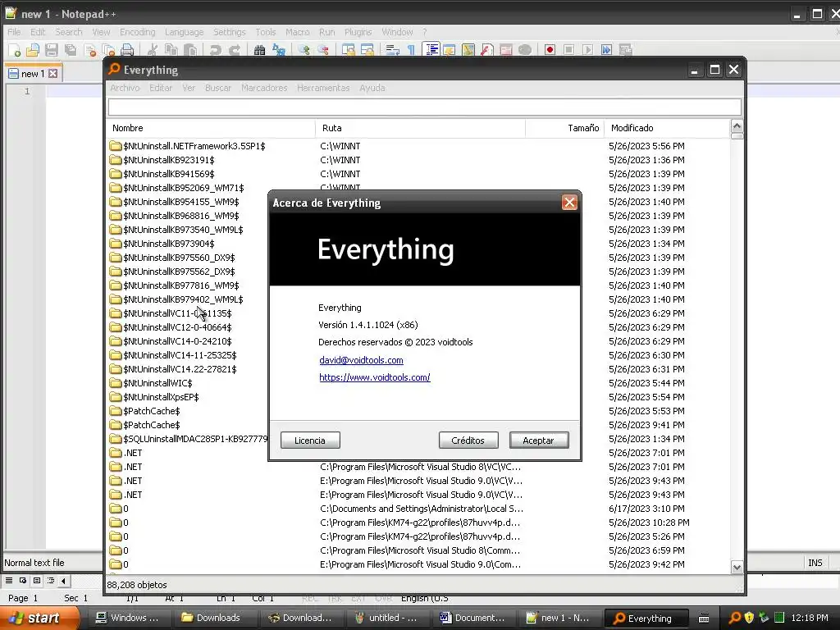
Task: Select the $NtUninstall.NETFramework3.5SP1$ row
Action: click(x=419, y=146)
